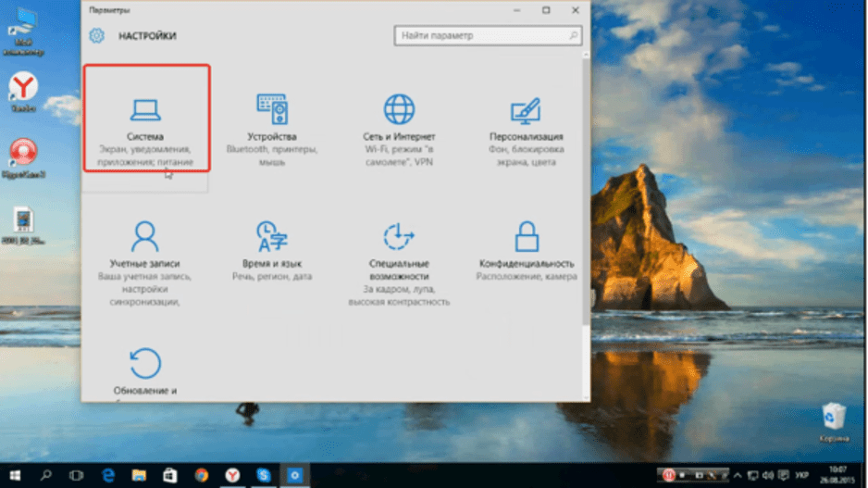The image size is (868, 488).
Task: Open the volume tray icon
Action: [768, 475]
